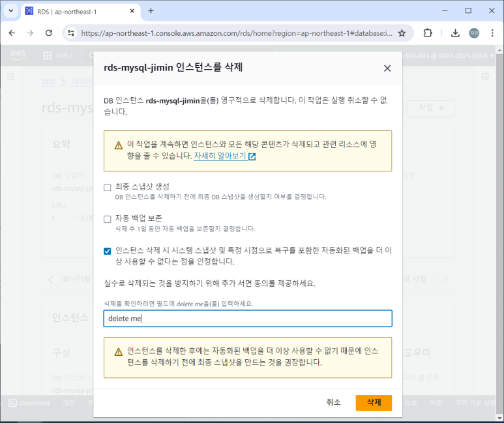Click the browser address bar URL
Image resolution: width=504 pixels, height=423 pixels.
[236, 33]
